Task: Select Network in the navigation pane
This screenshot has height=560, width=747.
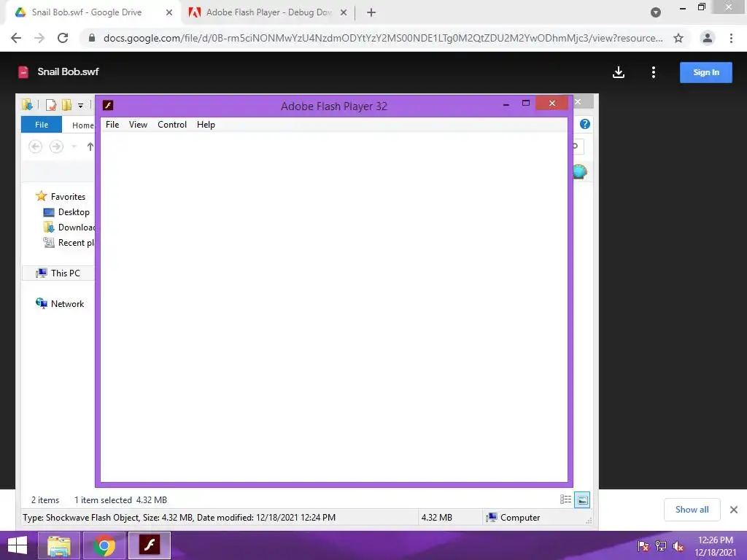Action: point(60,303)
